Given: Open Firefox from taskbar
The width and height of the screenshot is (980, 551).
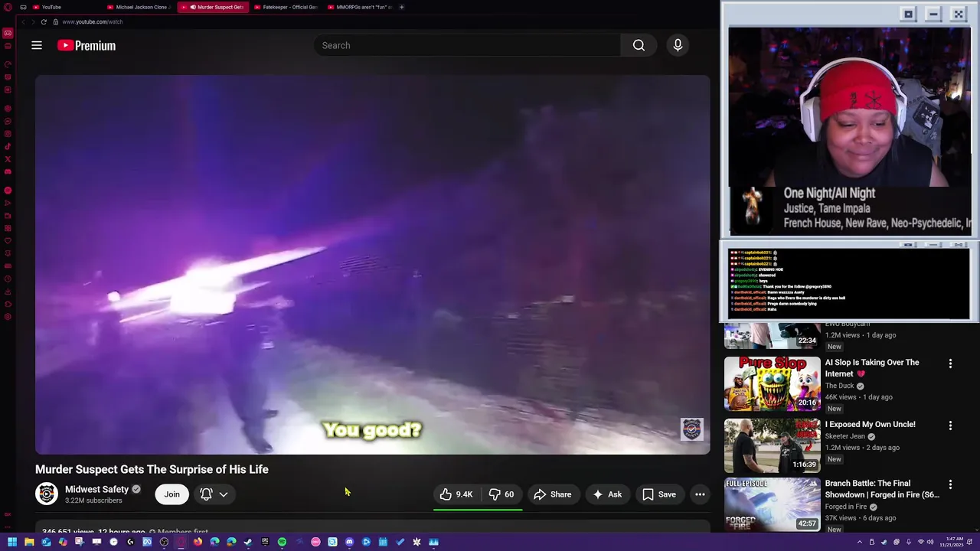Looking at the screenshot, I should [198, 542].
